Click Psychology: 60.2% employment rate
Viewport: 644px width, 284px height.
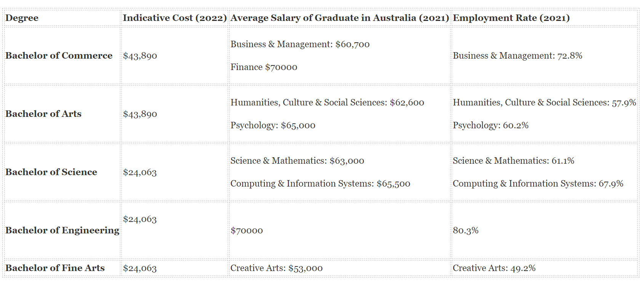[491, 125]
